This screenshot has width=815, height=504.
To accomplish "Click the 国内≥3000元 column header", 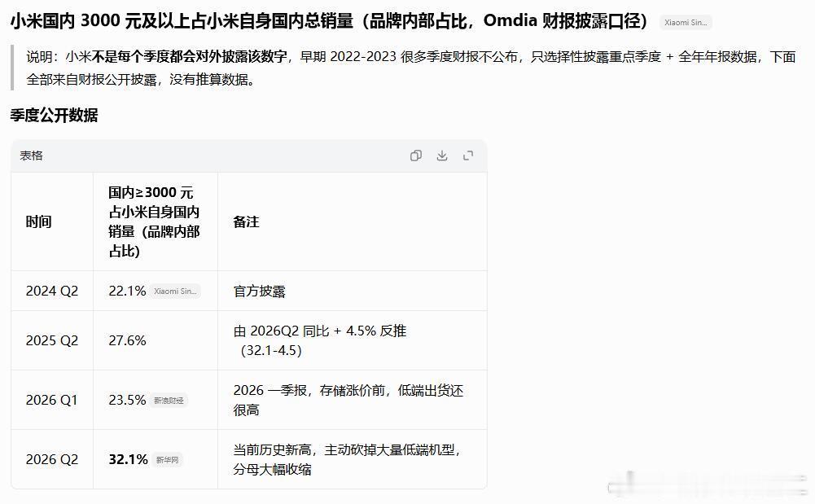I will click(x=154, y=221).
